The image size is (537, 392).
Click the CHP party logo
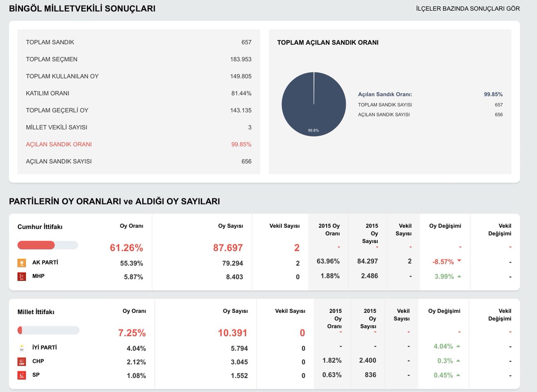coord(21,362)
